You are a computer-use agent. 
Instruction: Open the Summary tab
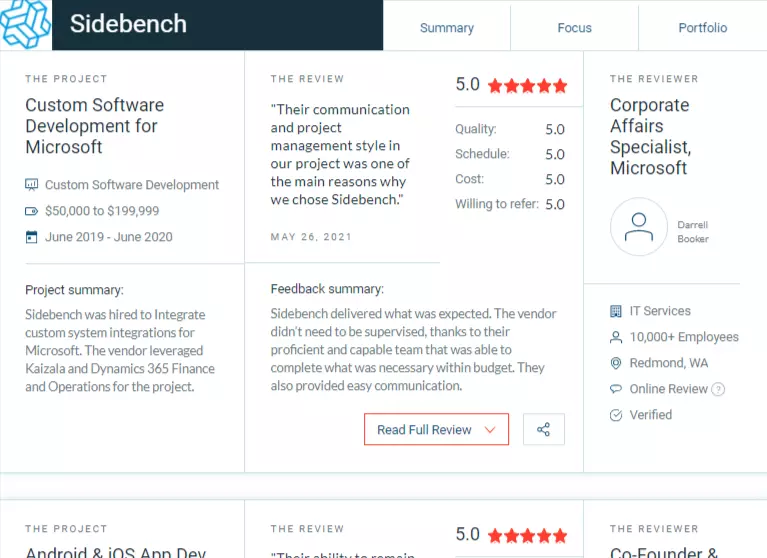click(447, 28)
